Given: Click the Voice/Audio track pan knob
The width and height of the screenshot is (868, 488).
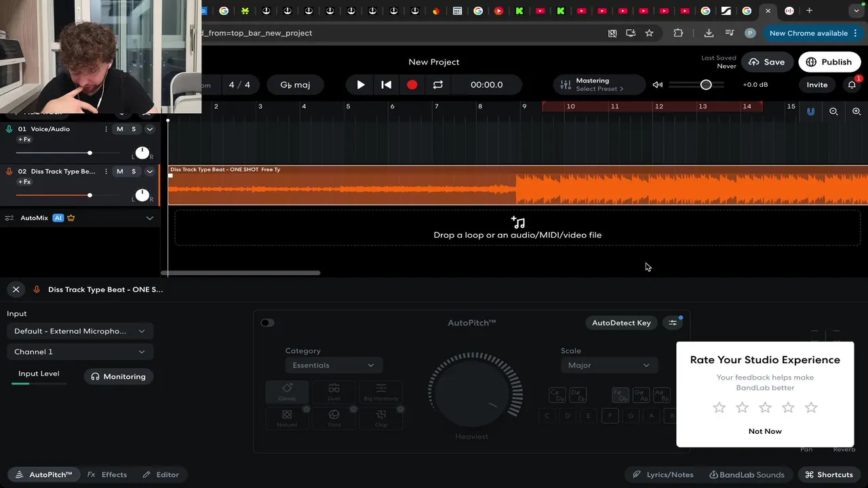Looking at the screenshot, I should (x=142, y=152).
